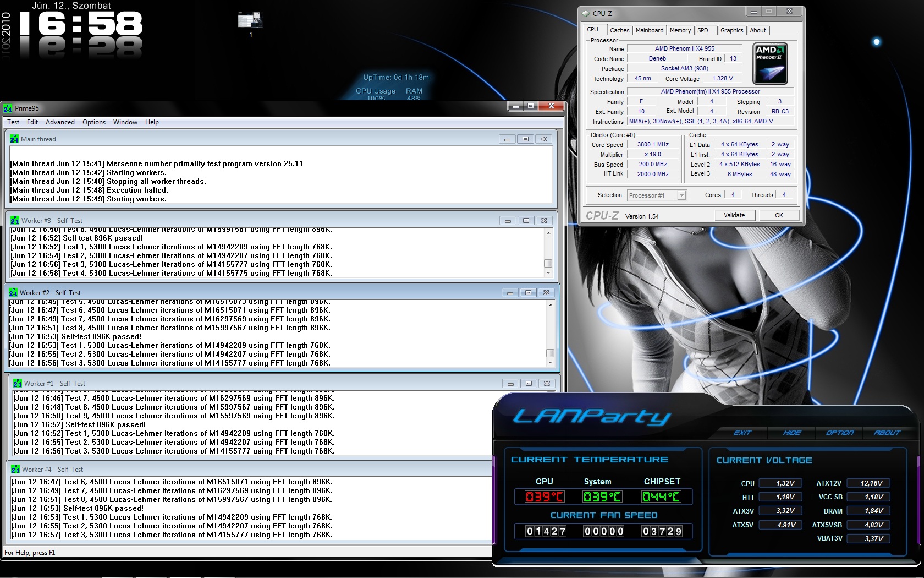Click the 16:58 desktop clock gadget
Image resolution: width=924 pixels, height=578 pixels.
click(81, 25)
